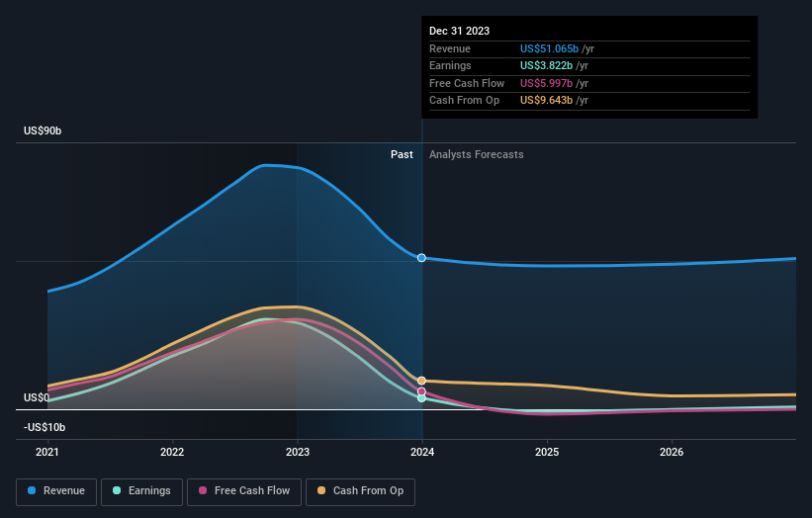Click the Free Cash Flow label in tooltip
Image resolution: width=812 pixels, height=518 pixels.
coord(467,83)
